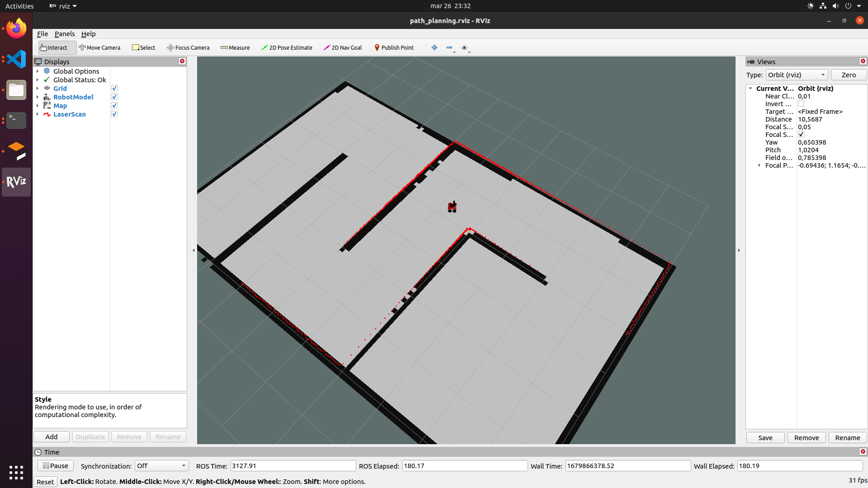Viewport: 868px width, 488px height.
Task: Disable the LaserScan display checkbox
Action: 114,114
